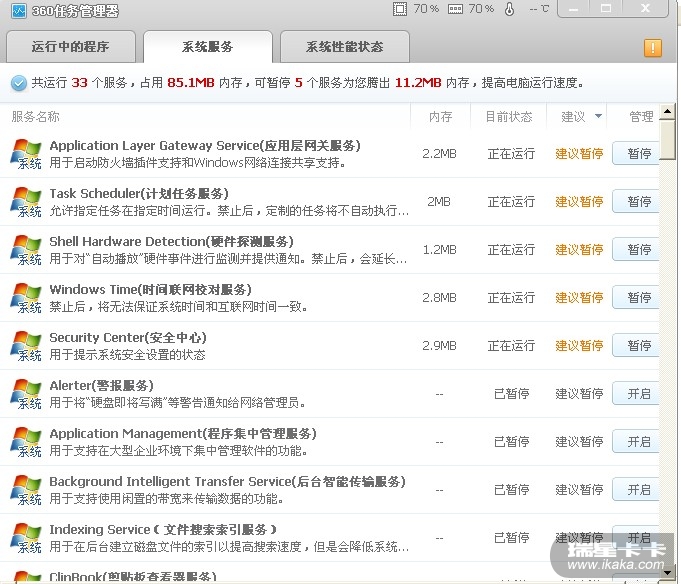
Task: Sort by 内存 column header
Action: coord(440,116)
